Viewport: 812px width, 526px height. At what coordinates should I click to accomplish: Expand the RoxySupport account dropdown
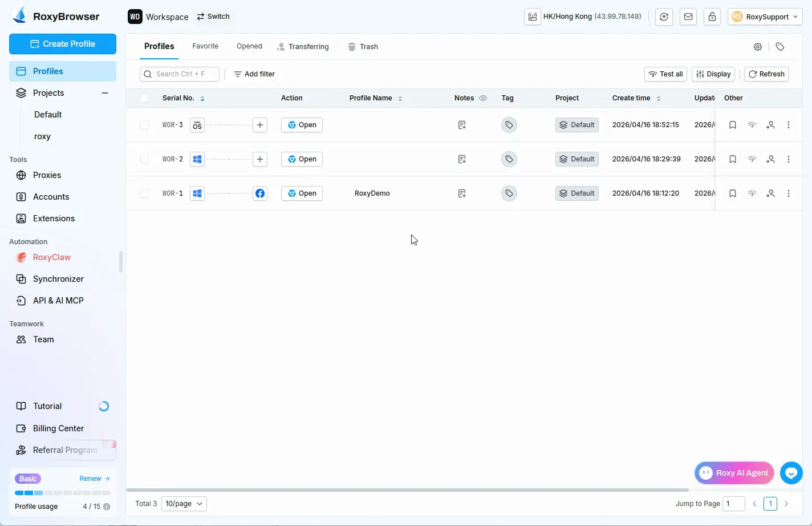pos(765,17)
